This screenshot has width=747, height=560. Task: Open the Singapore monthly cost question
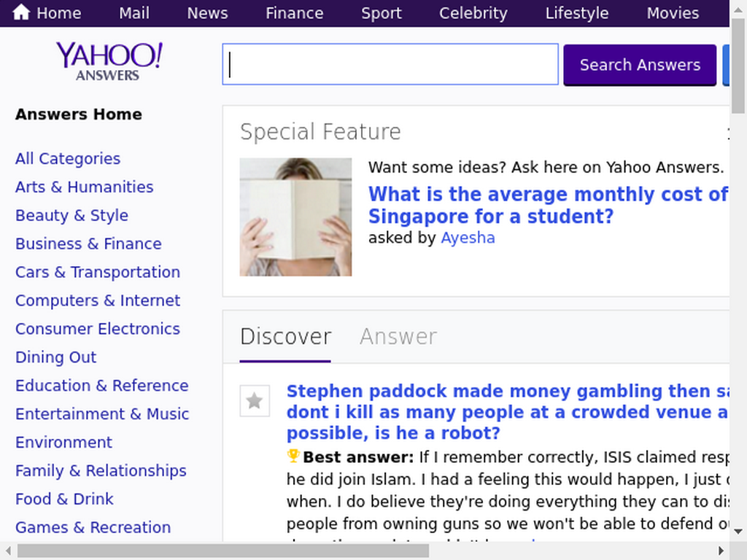tap(548, 205)
